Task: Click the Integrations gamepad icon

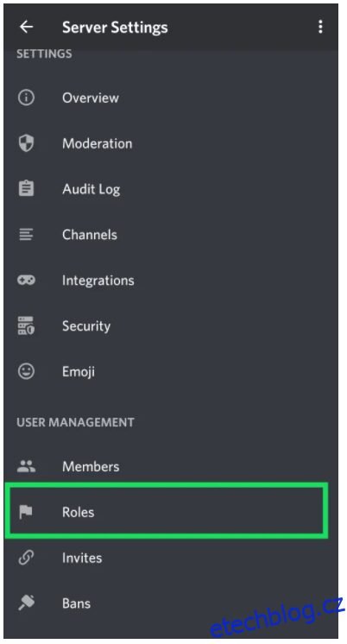Action: 26,280
